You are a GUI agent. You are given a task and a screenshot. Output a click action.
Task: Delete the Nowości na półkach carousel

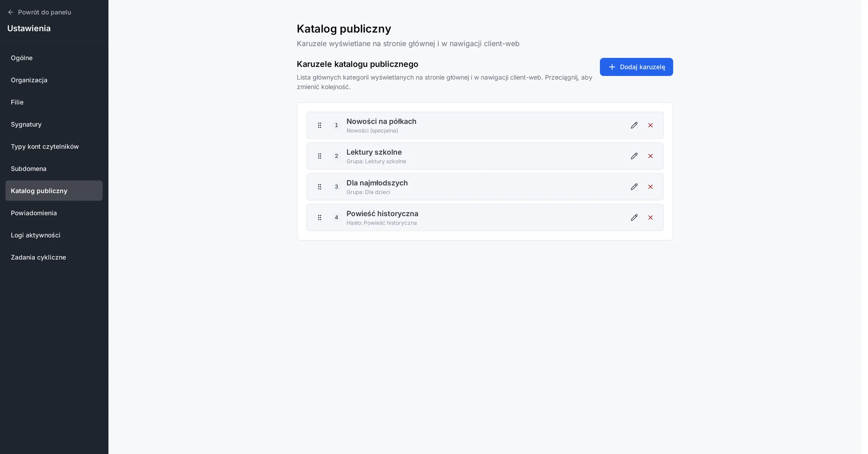650,125
